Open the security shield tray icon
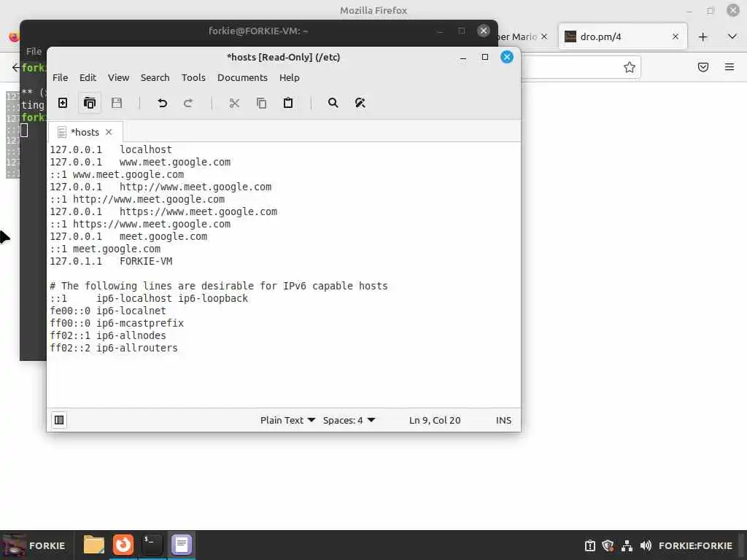Screen dimensions: 747x560 click(x=608, y=545)
